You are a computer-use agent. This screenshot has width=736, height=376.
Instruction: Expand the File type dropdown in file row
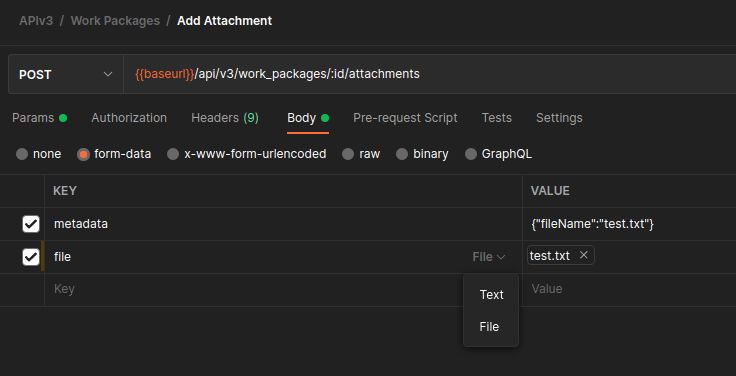point(489,257)
